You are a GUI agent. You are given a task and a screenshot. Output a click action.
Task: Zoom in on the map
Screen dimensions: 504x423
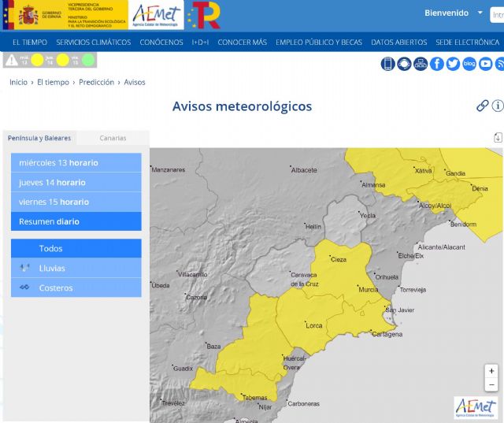click(491, 371)
